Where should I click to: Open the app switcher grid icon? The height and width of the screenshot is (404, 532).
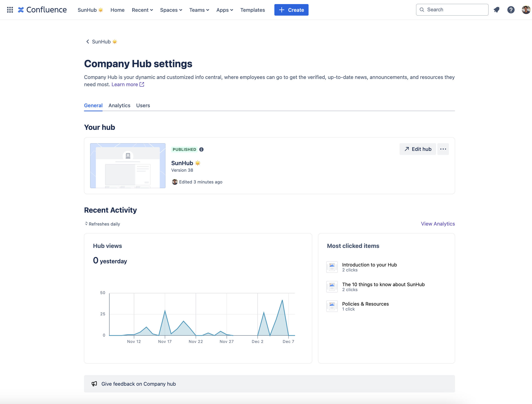tap(10, 10)
